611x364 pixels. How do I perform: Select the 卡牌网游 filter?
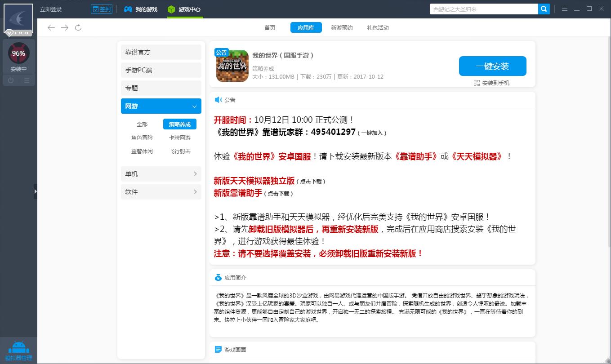pyautogui.click(x=180, y=138)
